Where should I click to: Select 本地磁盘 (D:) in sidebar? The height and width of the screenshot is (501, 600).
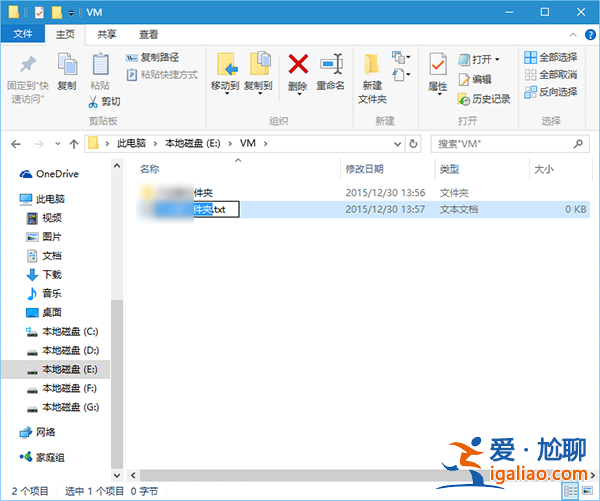(62, 350)
